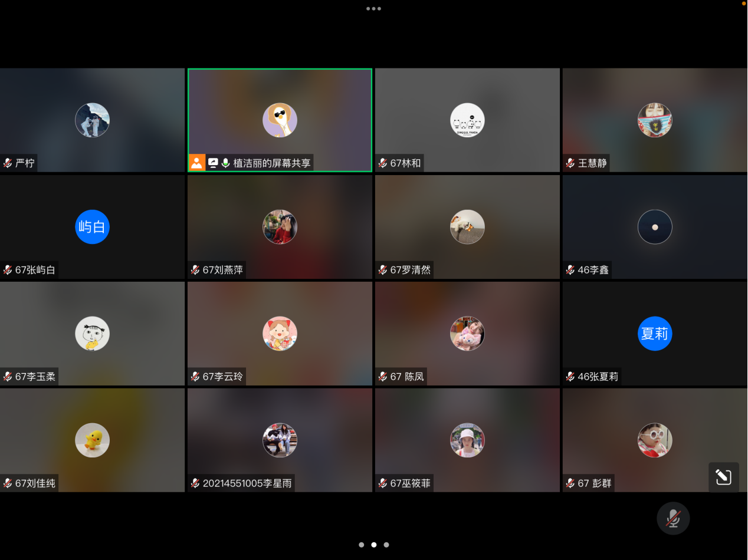The height and width of the screenshot is (560, 748).
Task: Click the muted microphone icon beside 67巫筱菲
Action: pos(382,483)
